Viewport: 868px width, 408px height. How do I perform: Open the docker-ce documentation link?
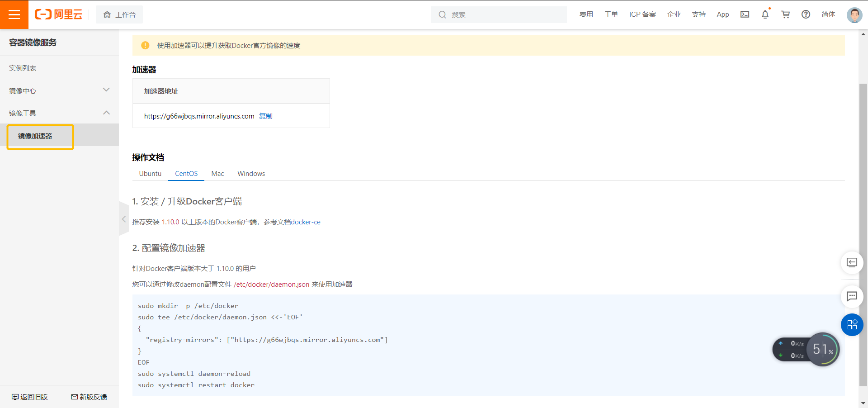306,222
